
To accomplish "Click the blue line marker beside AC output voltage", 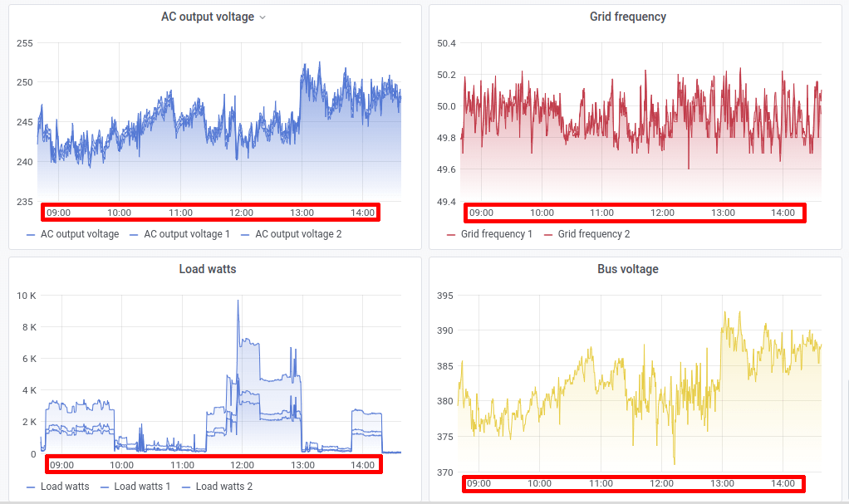I will [x=29, y=234].
